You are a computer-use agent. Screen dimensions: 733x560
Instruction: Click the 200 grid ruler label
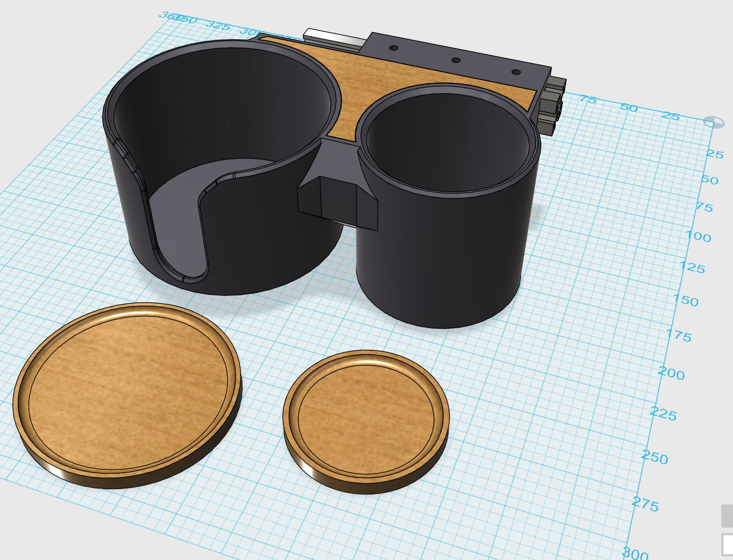coord(671,374)
